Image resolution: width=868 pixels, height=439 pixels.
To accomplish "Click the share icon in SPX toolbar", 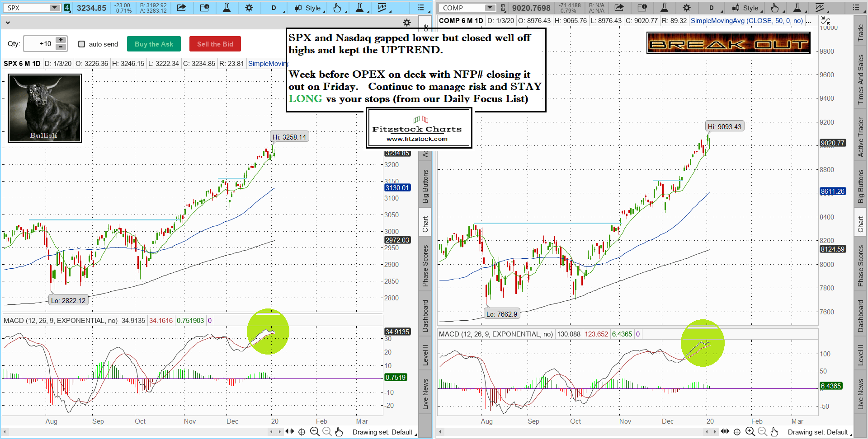I will [x=181, y=8].
